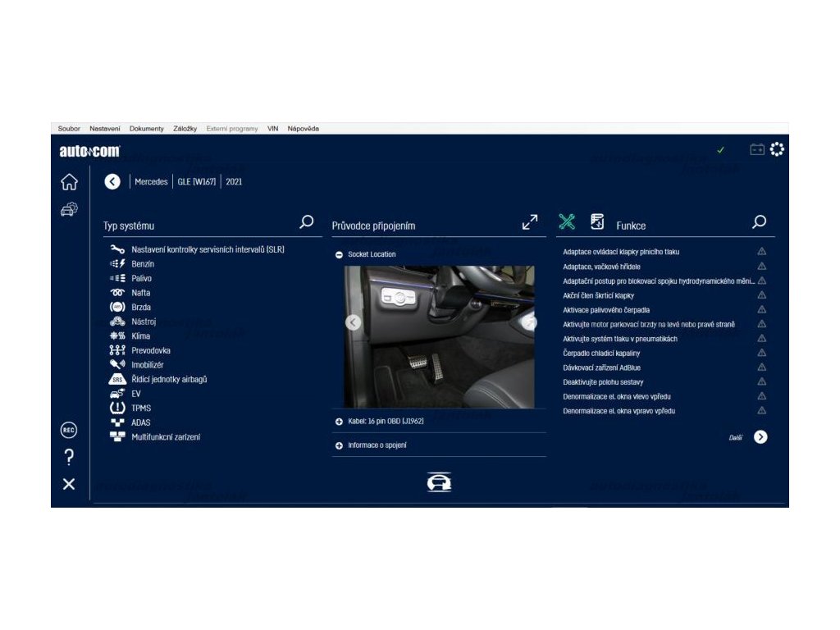Click the socket location car photo
Viewport: 840px width, 630px height.
click(439, 337)
